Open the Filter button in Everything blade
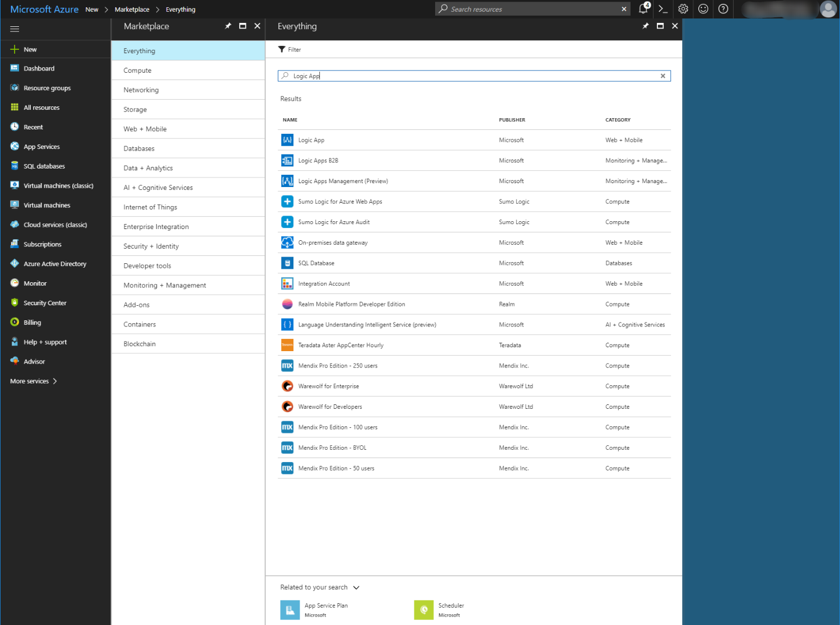The image size is (840, 625). (290, 50)
